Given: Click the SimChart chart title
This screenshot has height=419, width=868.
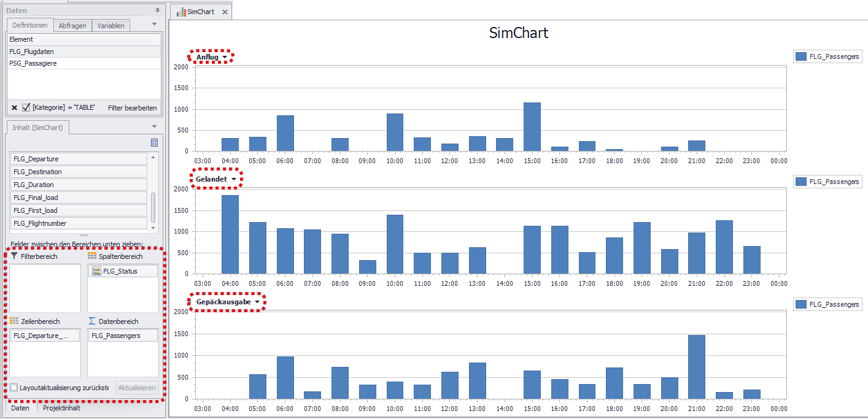Looking at the screenshot, I should click(519, 33).
